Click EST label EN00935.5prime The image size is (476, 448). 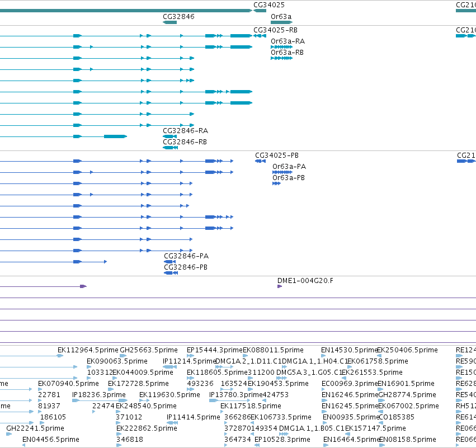click(351, 417)
